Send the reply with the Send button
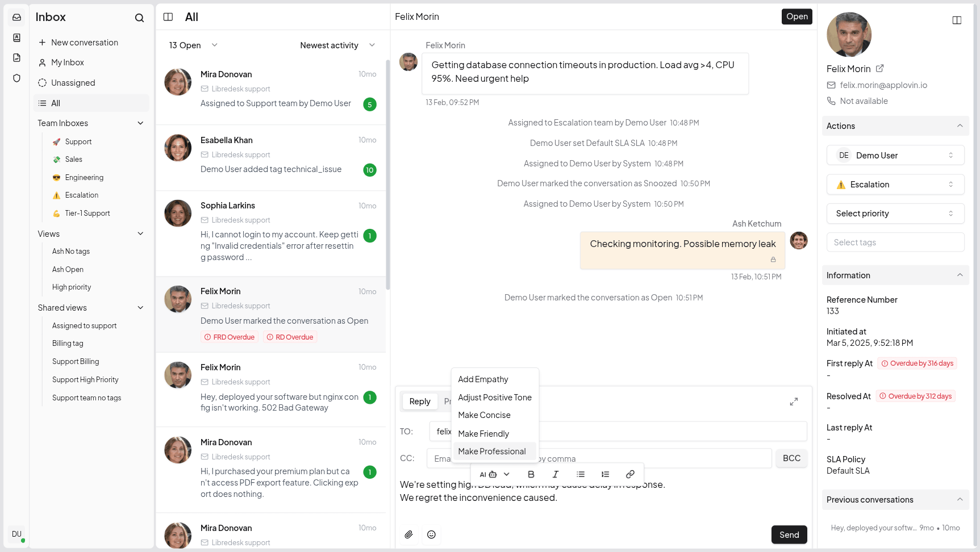The width and height of the screenshot is (980, 552). point(789,534)
